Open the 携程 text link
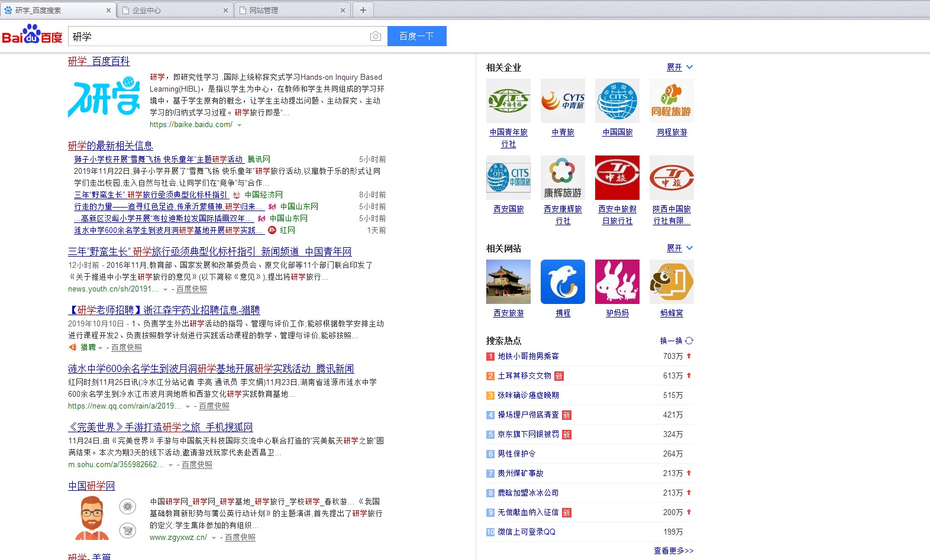 click(x=563, y=313)
